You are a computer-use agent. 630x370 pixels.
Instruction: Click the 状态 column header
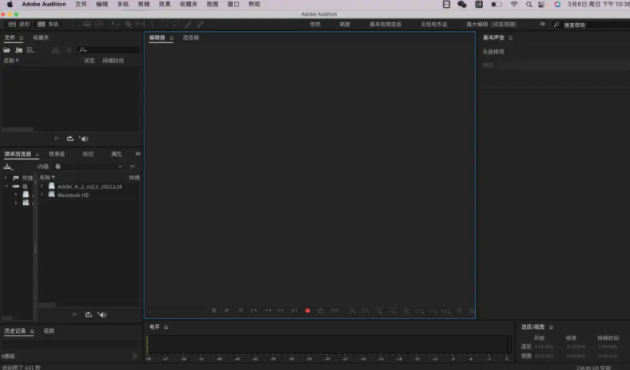[89, 61]
